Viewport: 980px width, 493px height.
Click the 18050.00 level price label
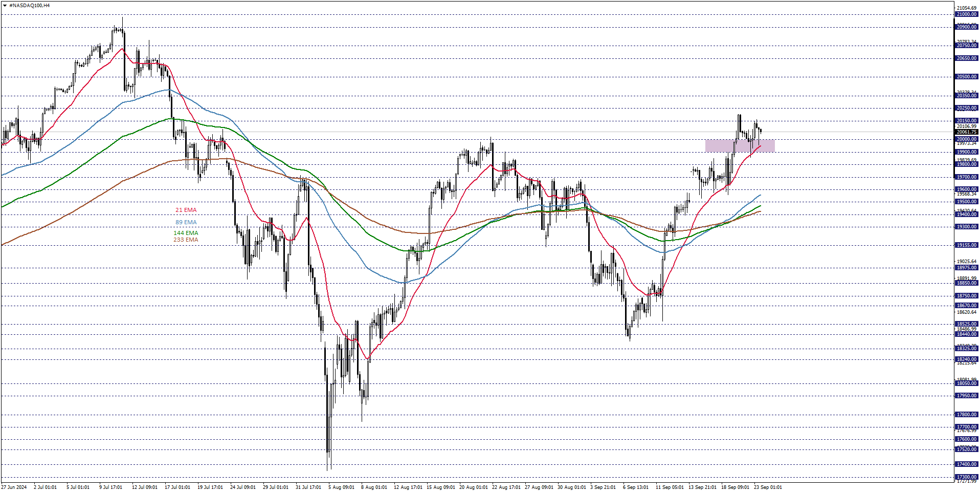click(967, 383)
